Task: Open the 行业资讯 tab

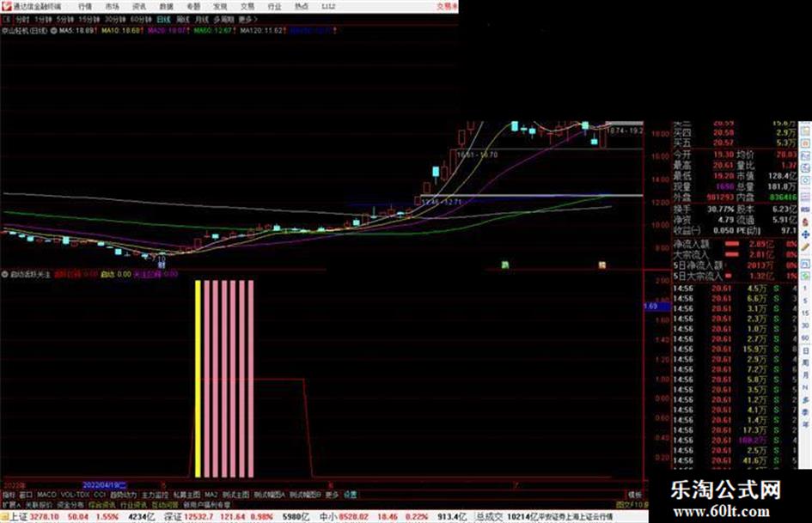Action: [x=133, y=504]
